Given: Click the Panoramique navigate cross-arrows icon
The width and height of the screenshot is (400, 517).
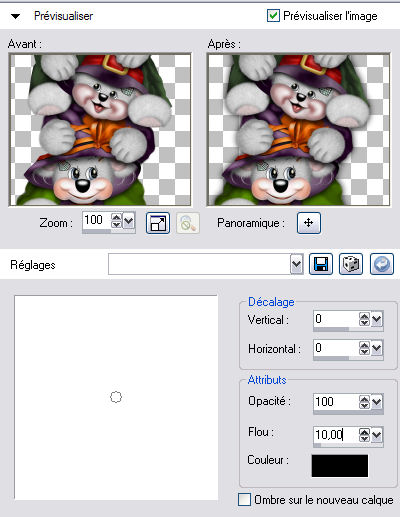Looking at the screenshot, I should click(x=309, y=223).
